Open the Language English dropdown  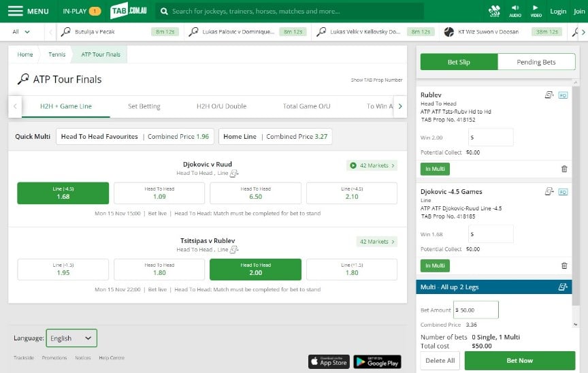click(x=71, y=338)
